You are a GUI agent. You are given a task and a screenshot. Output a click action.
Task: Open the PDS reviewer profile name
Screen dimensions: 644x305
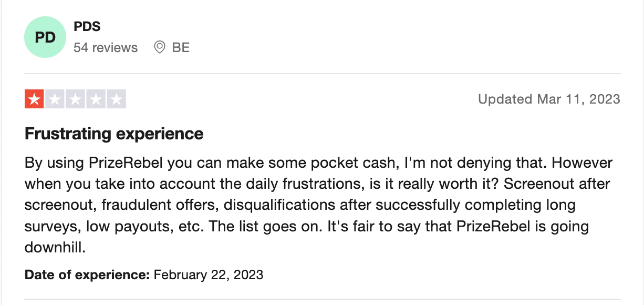87,27
